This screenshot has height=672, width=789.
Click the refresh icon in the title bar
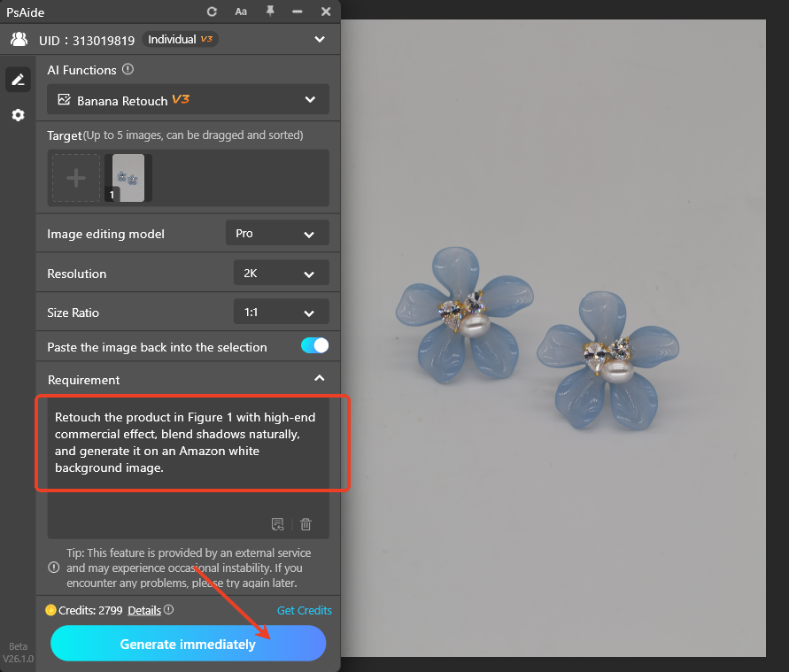[212, 12]
